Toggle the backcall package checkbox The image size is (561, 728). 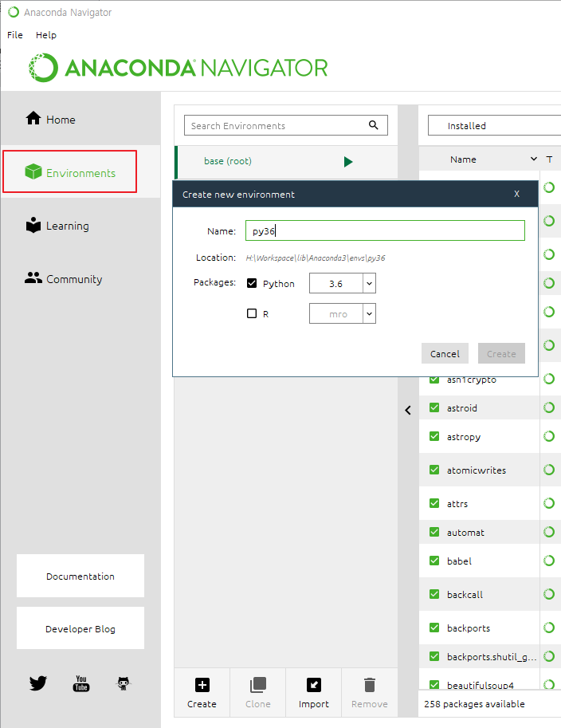tap(434, 594)
